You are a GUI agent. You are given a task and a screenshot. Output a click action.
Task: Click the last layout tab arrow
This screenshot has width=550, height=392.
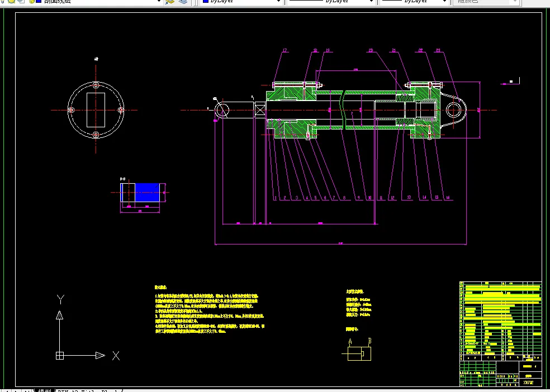[27, 390]
